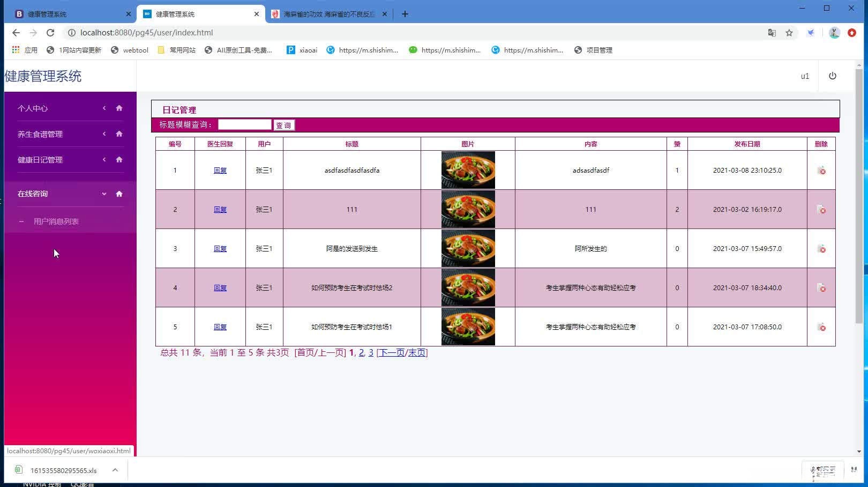Click the home icon beside 健康日记管理

coord(119,159)
